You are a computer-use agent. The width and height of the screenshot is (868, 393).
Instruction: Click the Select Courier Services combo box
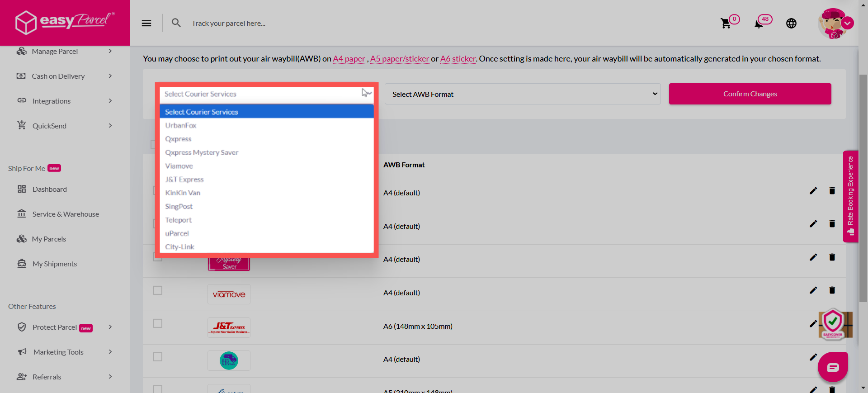[x=267, y=94]
